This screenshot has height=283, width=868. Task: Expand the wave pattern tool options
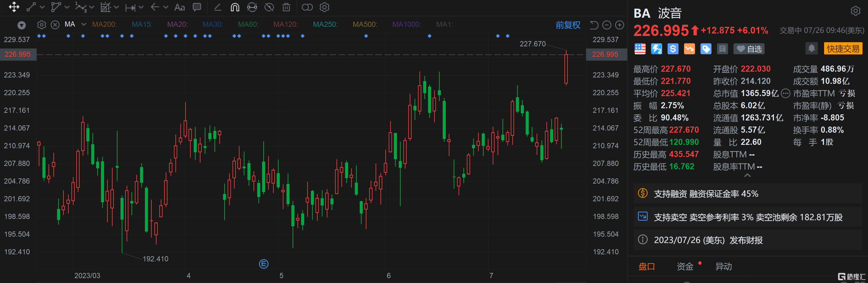click(91, 7)
